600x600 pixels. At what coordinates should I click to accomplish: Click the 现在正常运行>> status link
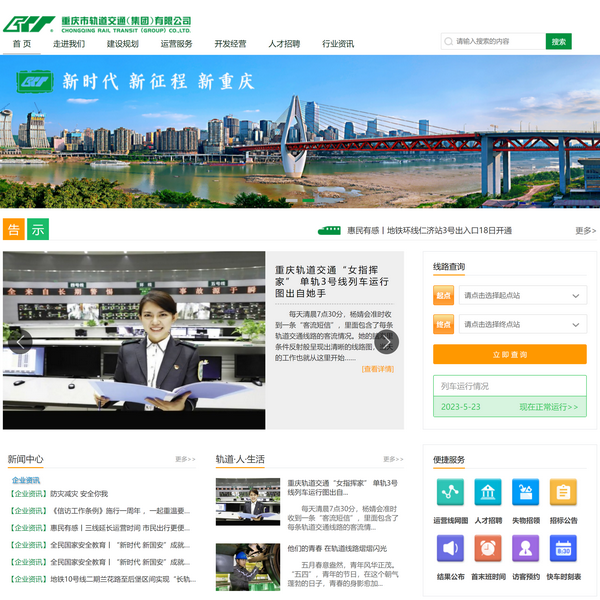[548, 407]
